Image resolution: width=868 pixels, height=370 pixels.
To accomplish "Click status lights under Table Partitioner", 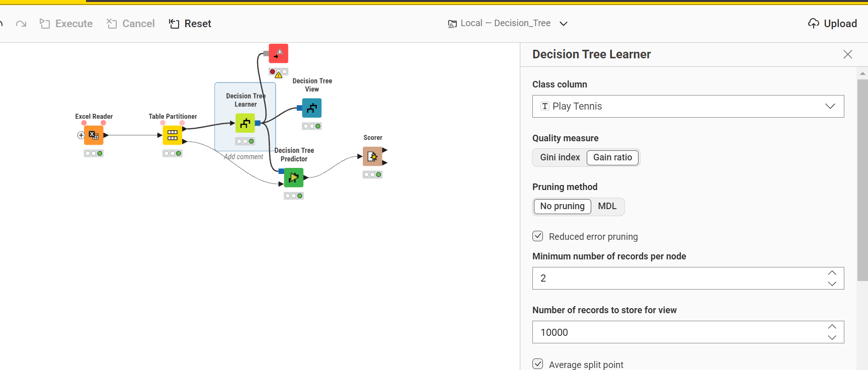I will tap(173, 153).
